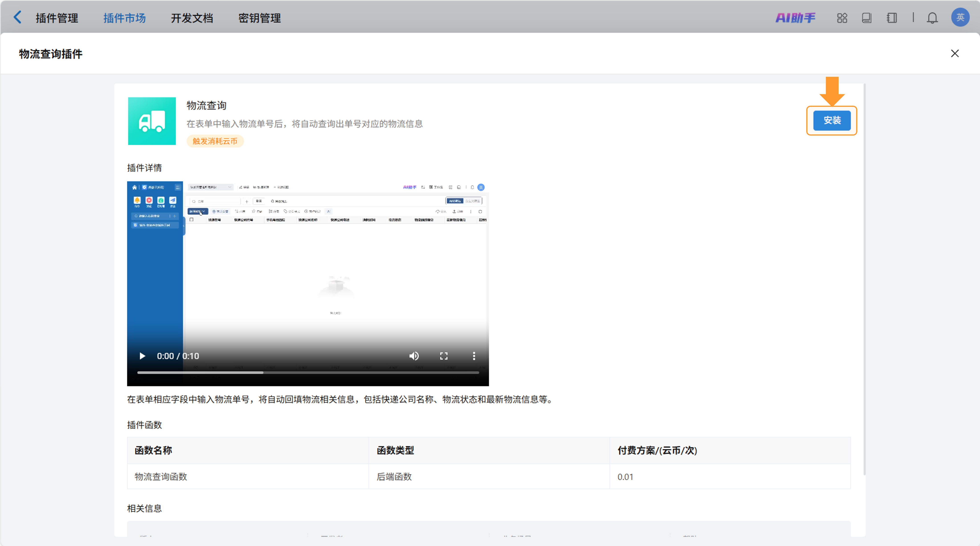Play the plugin demo video
This screenshot has width=980, height=546.
tap(142, 356)
